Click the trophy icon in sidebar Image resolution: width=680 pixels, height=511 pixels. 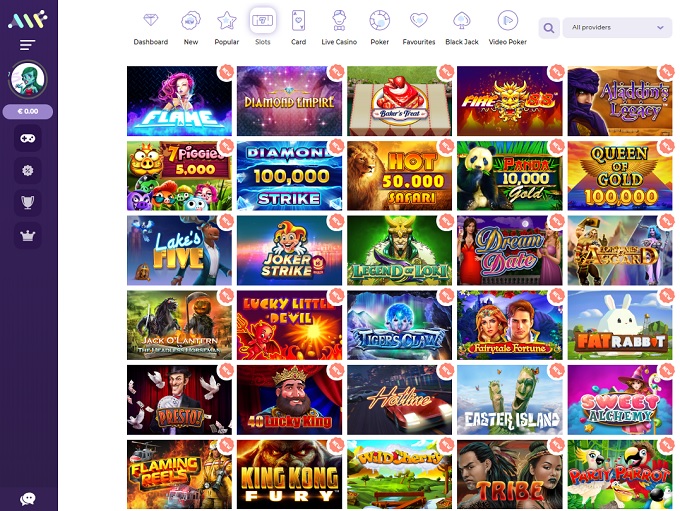pos(28,203)
